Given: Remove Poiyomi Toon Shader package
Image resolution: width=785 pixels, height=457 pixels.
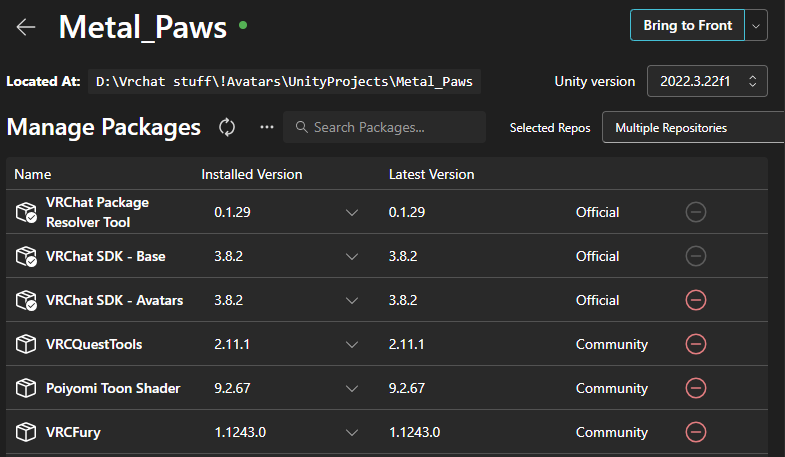Looking at the screenshot, I should (x=696, y=388).
